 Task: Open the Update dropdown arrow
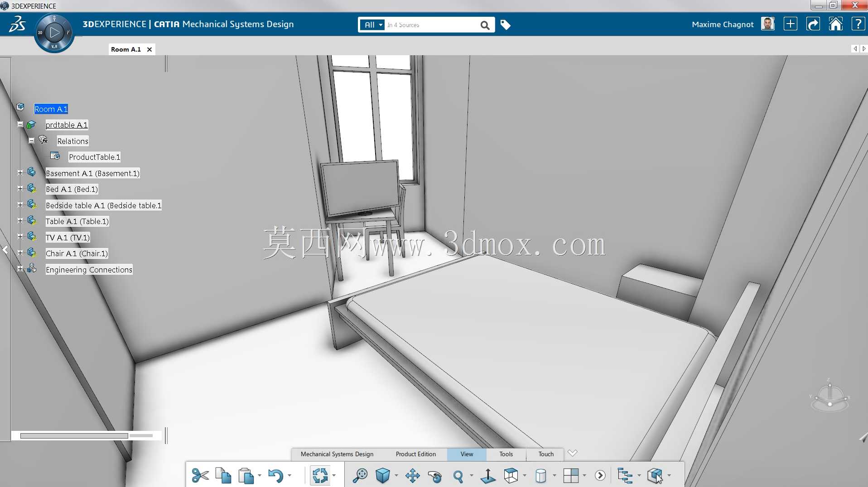pos(334,476)
